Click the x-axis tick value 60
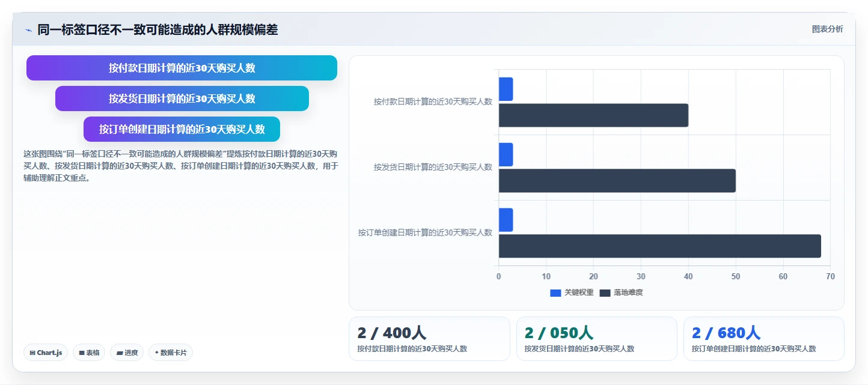Viewport: 868px width, 385px height. point(783,276)
